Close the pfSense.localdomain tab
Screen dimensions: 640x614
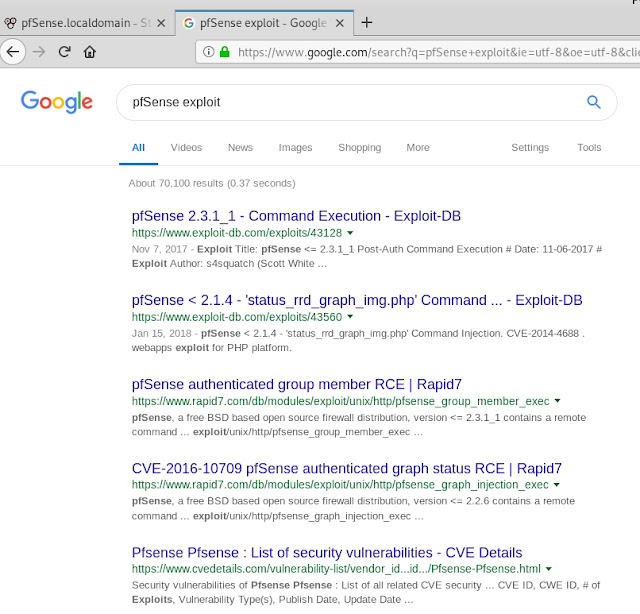click(161, 23)
